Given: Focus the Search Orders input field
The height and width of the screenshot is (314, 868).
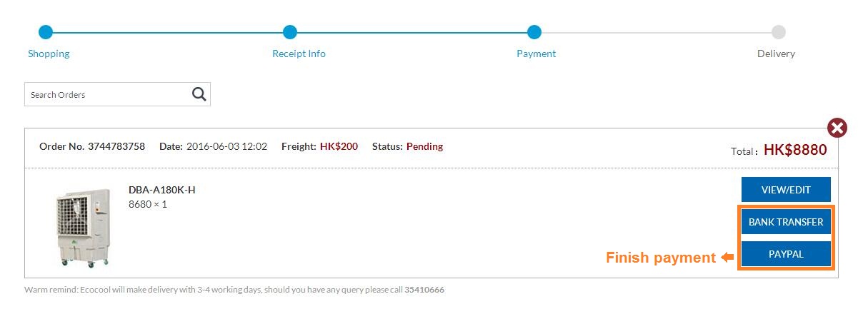Looking at the screenshot, I should click(108, 94).
